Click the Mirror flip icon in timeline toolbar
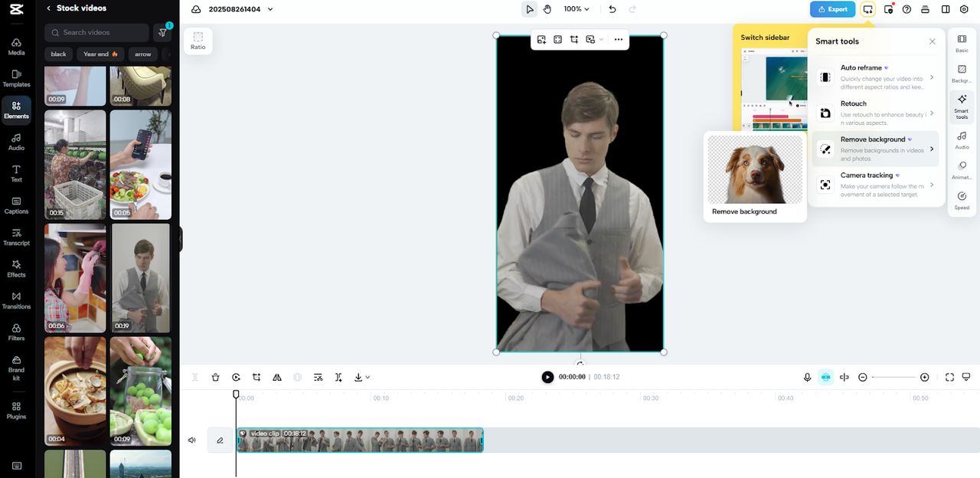Screen dimensions: 980x478 tap(276, 377)
